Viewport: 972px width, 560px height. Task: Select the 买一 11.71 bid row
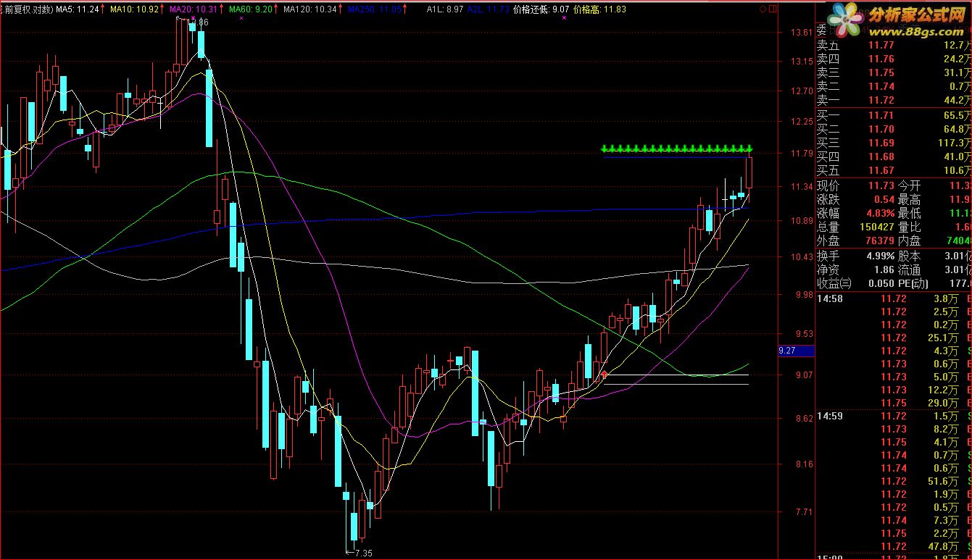[894, 115]
